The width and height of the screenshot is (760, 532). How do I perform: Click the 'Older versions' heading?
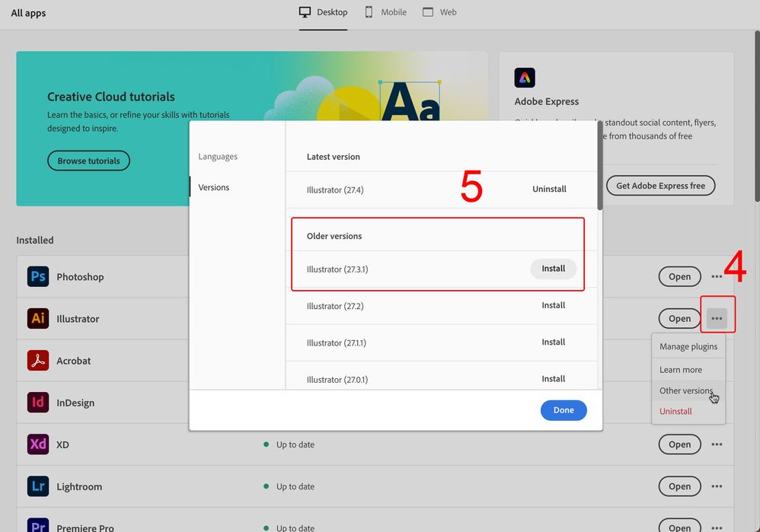pyautogui.click(x=334, y=236)
